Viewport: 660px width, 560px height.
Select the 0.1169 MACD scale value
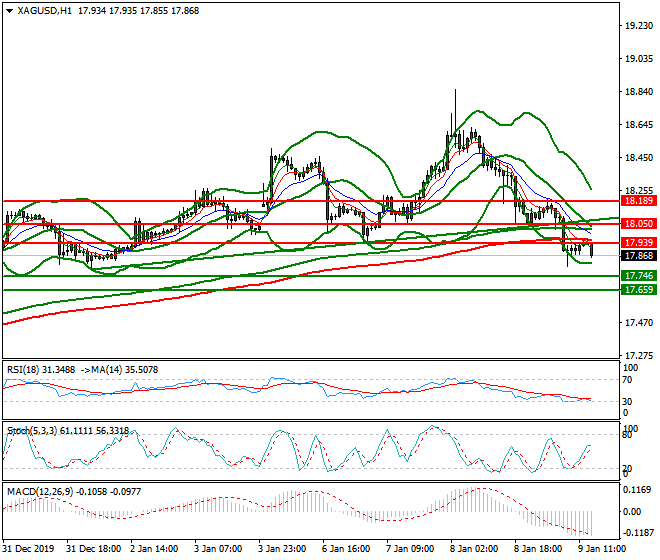tap(638, 490)
